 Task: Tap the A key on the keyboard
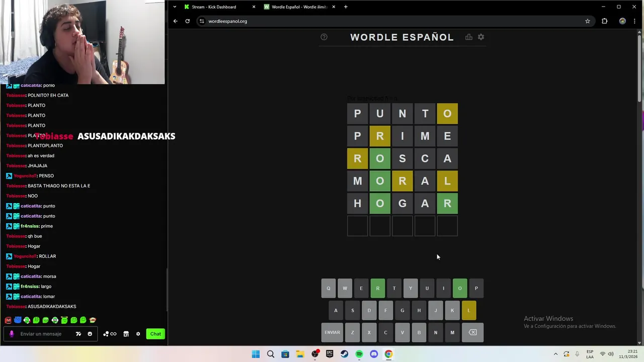click(336, 310)
